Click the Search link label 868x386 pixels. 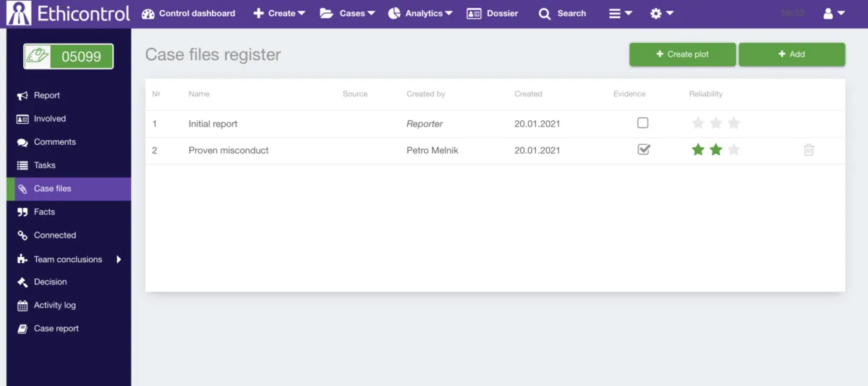571,14
